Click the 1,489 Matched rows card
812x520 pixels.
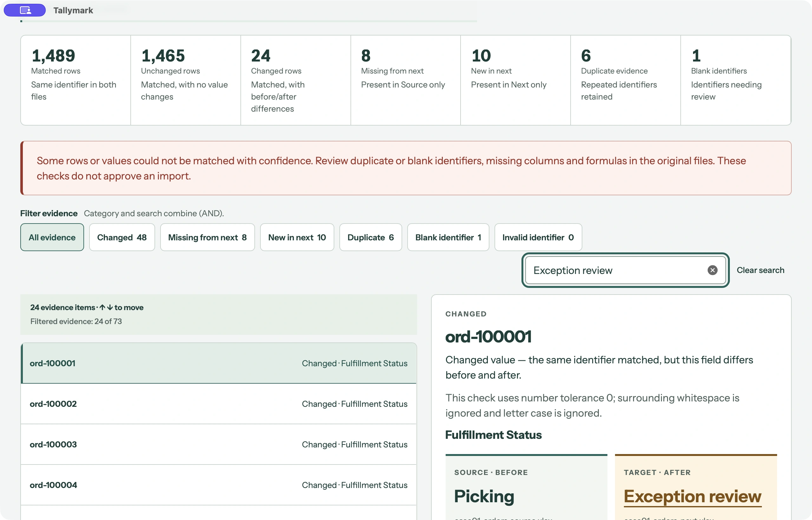(76, 80)
